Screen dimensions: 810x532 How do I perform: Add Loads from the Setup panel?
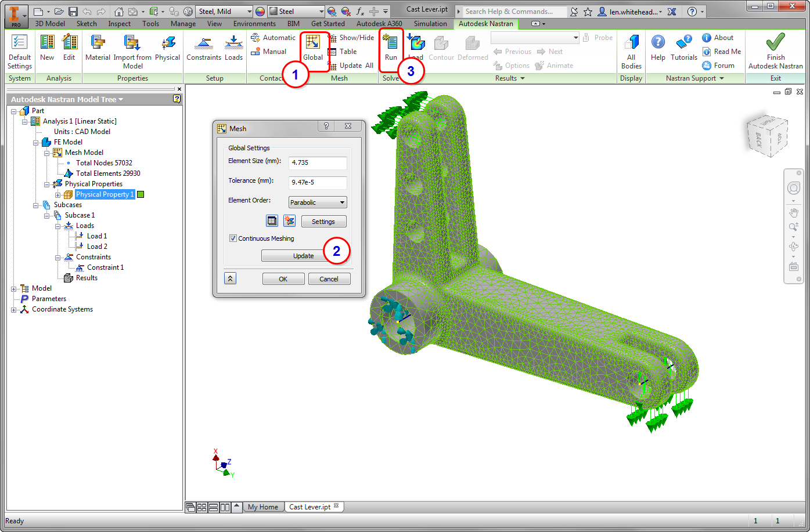click(233, 48)
